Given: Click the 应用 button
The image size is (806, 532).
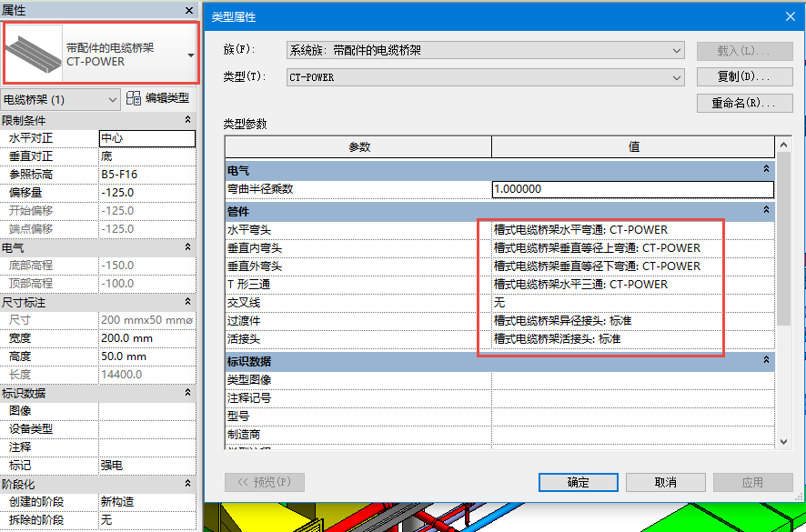Looking at the screenshot, I should pos(753,483).
